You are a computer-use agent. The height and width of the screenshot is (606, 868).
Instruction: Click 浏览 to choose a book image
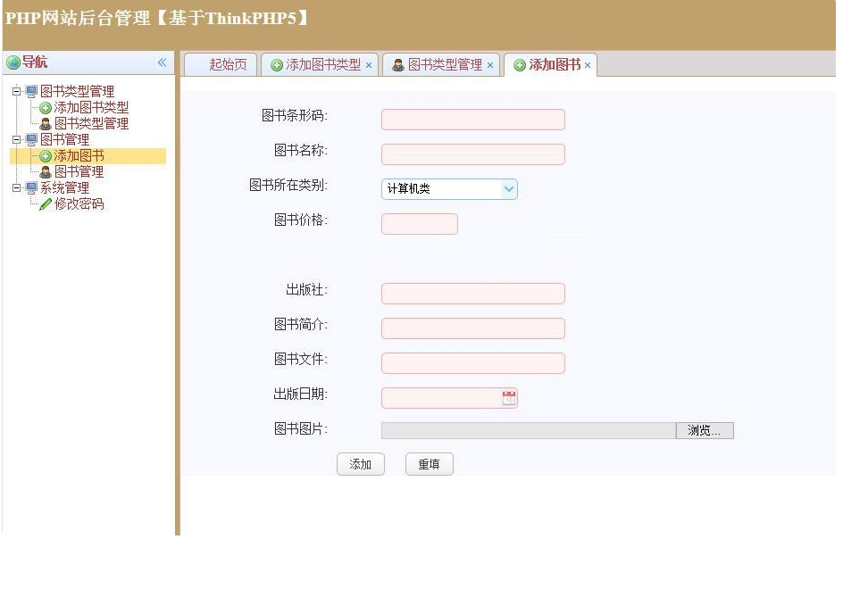pos(705,430)
